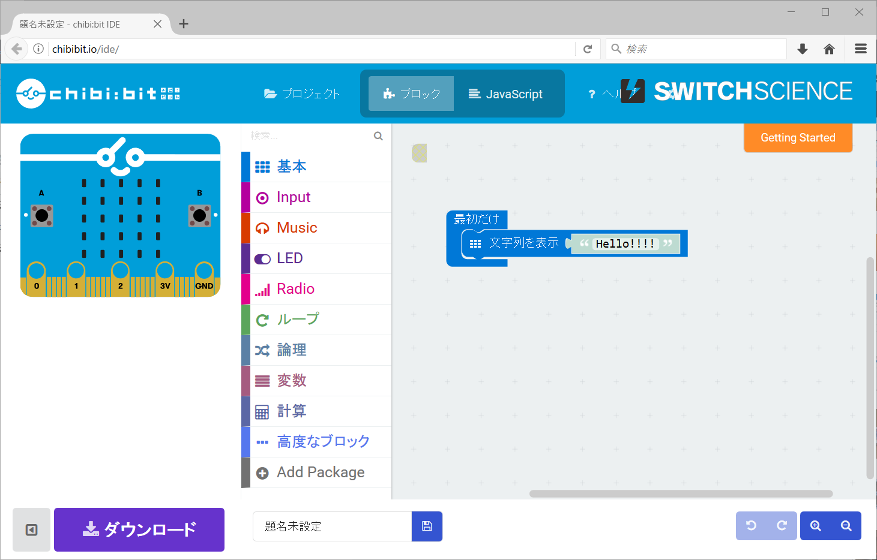Click the toolbox search magnifier icon
This screenshot has height=560, width=877.
[x=379, y=136]
